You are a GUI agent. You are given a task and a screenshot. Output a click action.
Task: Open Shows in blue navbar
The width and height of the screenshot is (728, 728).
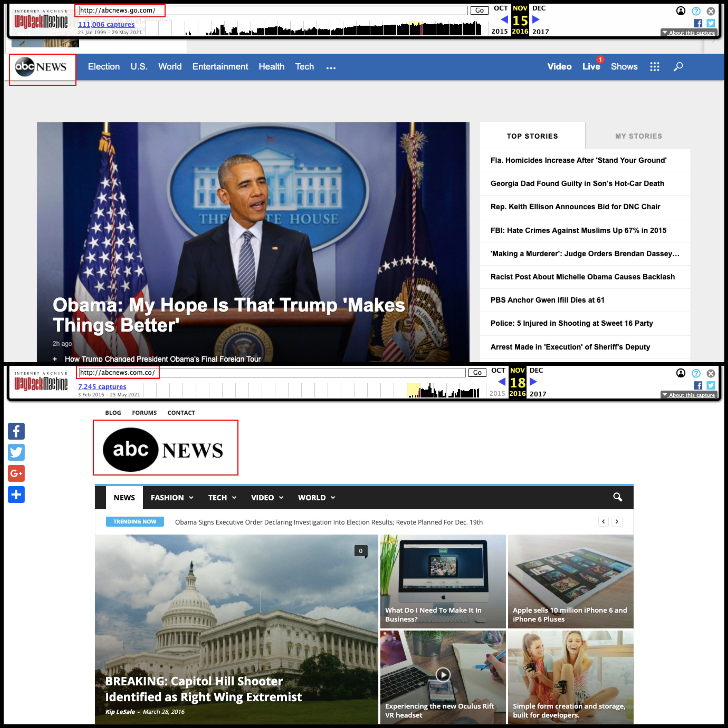pos(624,67)
